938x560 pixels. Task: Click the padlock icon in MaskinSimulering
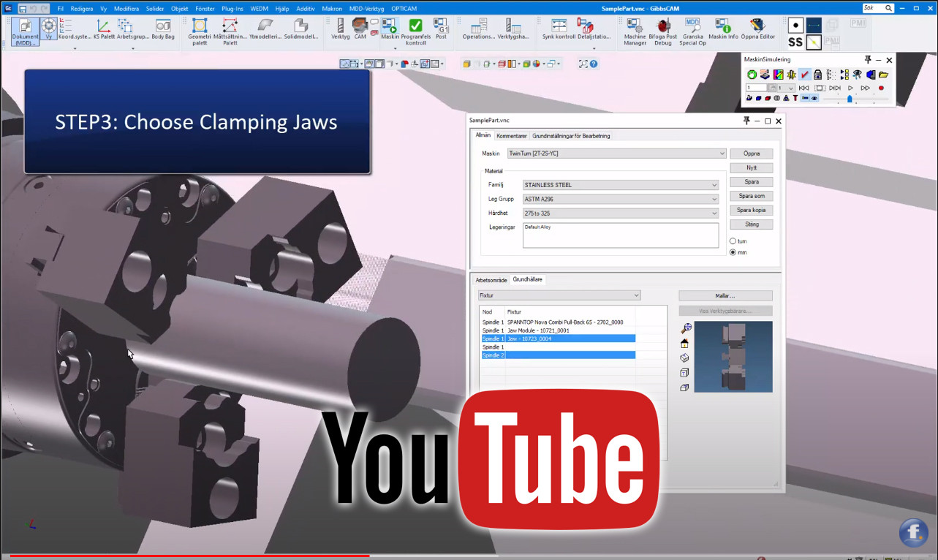point(817,75)
